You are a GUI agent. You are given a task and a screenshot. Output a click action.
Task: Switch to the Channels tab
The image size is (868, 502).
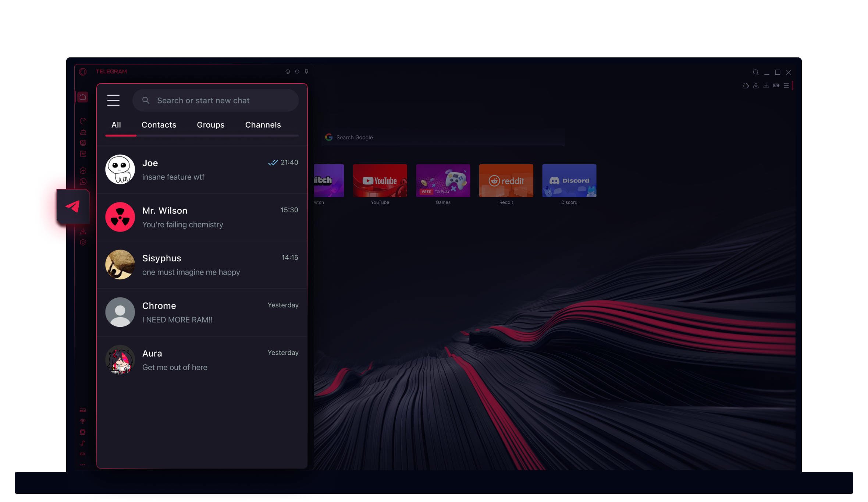263,125
